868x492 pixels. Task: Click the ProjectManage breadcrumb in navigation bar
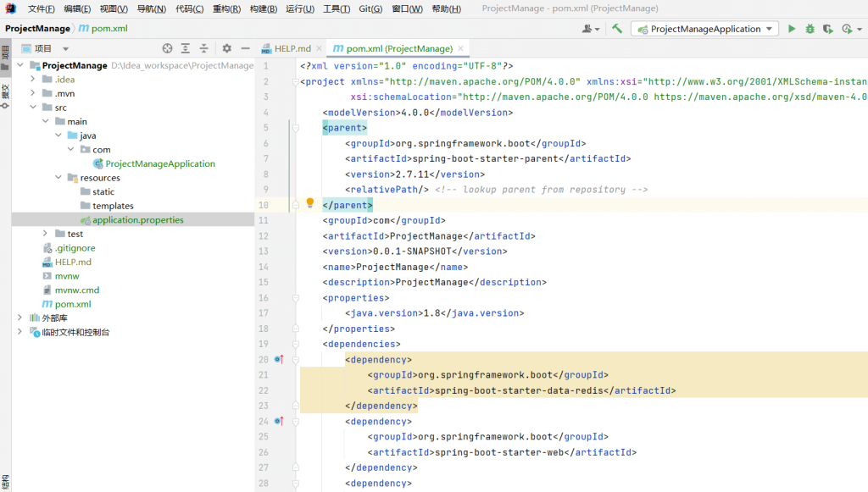(x=37, y=29)
